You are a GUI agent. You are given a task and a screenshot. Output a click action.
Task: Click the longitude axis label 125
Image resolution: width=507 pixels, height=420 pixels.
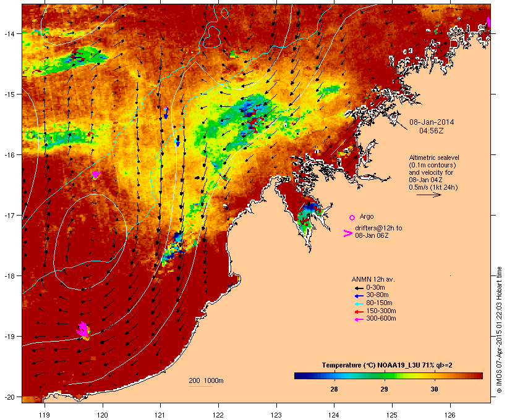tap(392, 415)
